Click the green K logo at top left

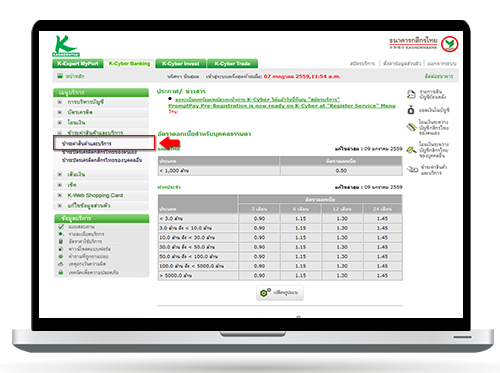66,46
